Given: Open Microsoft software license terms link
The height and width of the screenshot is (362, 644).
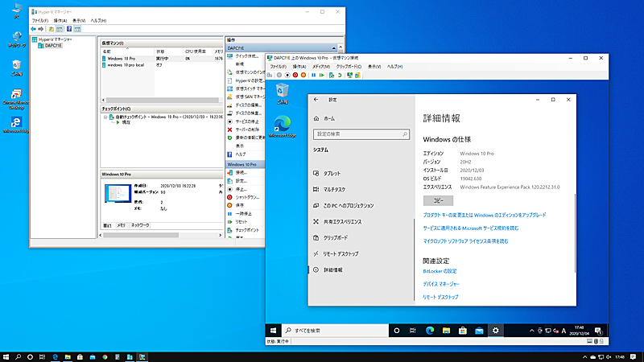Looking at the screenshot, I should pos(466,241).
